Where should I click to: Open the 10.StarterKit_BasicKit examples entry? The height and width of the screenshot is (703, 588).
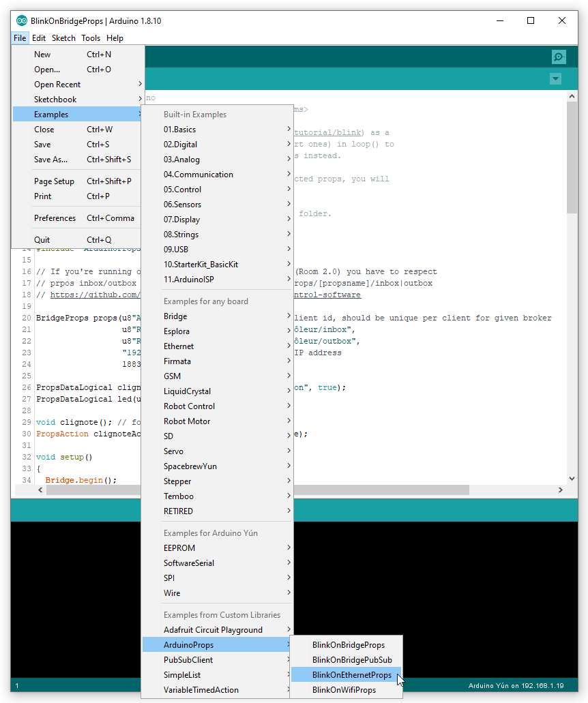point(218,265)
